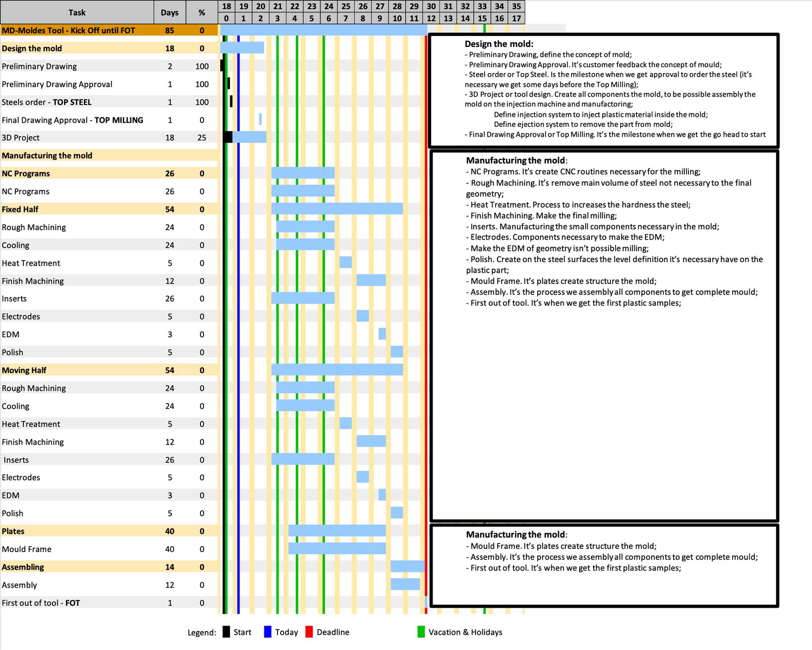Click week 24 in the timeline header

pos(329,6)
